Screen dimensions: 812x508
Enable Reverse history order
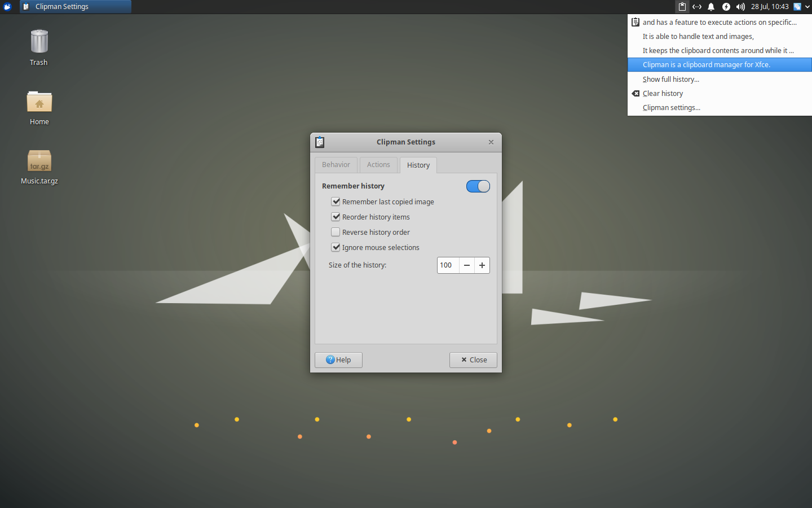click(336, 231)
